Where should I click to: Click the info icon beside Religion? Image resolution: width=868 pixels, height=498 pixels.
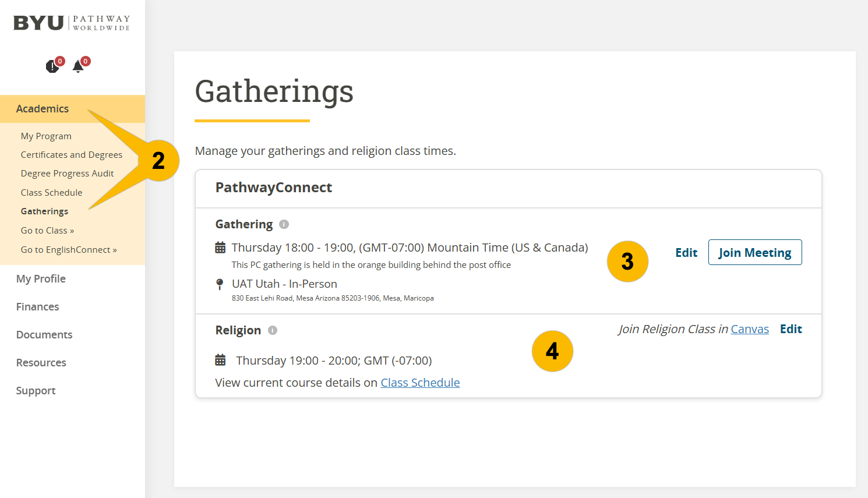tap(273, 330)
